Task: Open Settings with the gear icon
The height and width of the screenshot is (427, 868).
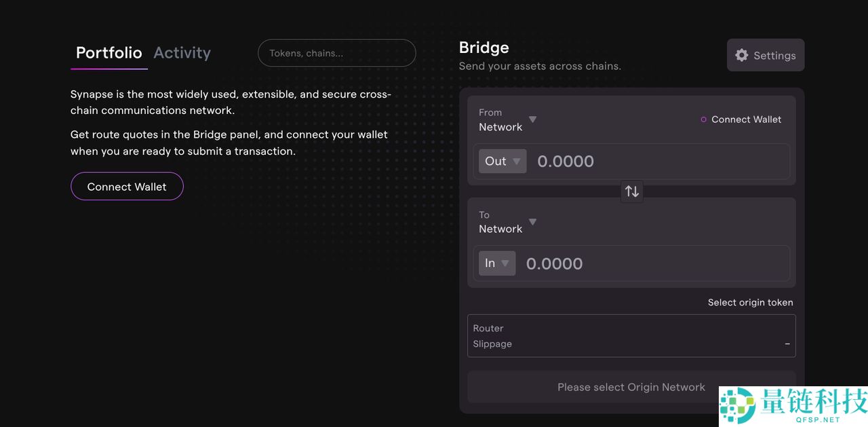Action: coord(742,56)
